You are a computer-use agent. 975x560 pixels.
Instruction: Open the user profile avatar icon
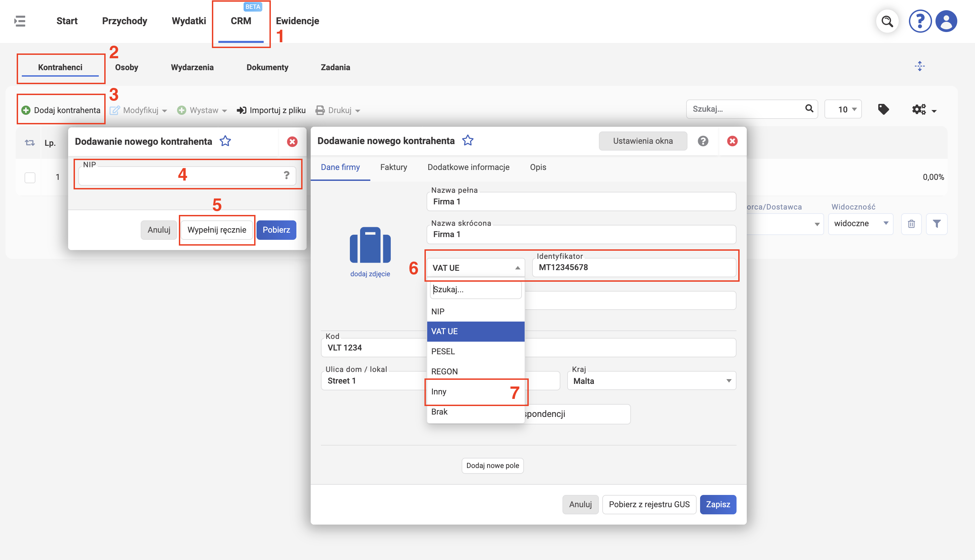(x=946, y=21)
